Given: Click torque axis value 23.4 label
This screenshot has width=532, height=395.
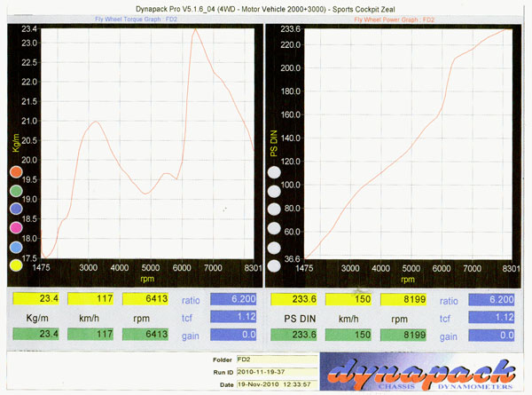Looking at the screenshot, I should click(29, 29).
